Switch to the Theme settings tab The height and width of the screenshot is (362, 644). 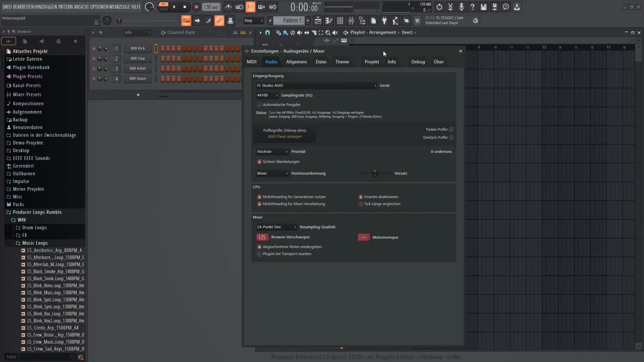pos(342,62)
